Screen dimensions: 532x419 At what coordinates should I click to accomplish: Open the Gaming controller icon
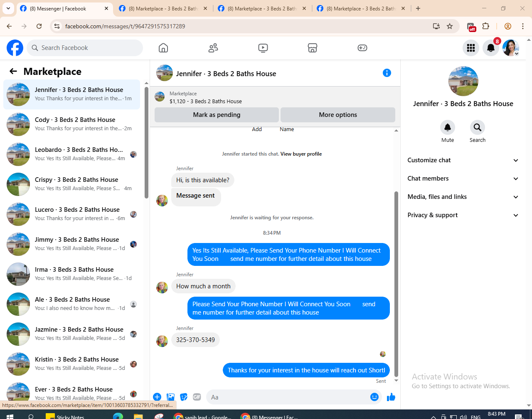point(362,48)
